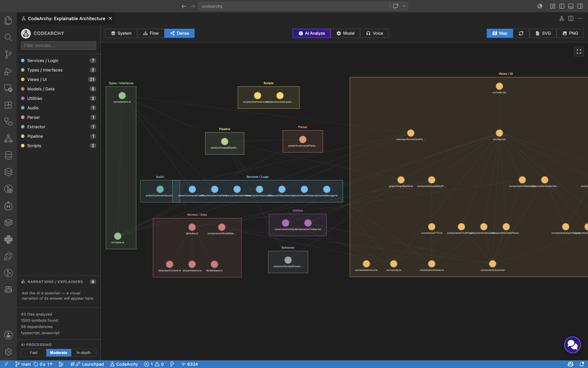Image resolution: width=588 pixels, height=368 pixels.
Task: Select CodeArchy: Explainable Architecture editor tab
Action: [66, 19]
